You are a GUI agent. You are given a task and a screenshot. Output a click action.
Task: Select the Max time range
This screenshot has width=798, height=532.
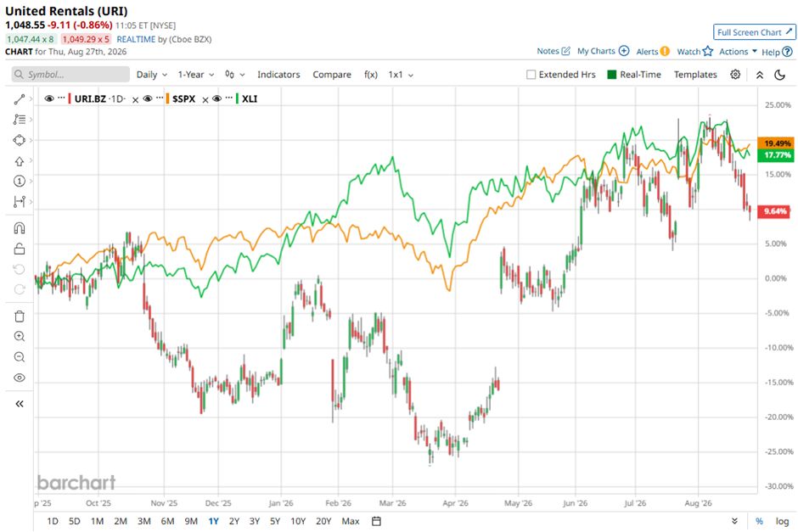350,521
